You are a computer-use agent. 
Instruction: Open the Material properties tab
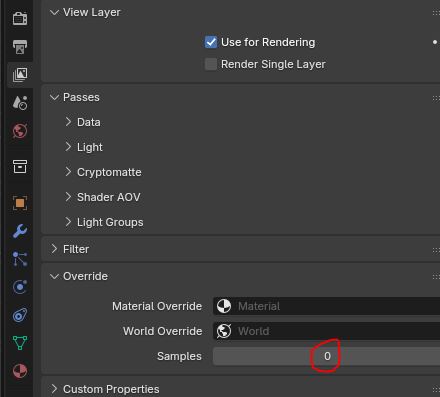tap(20, 371)
